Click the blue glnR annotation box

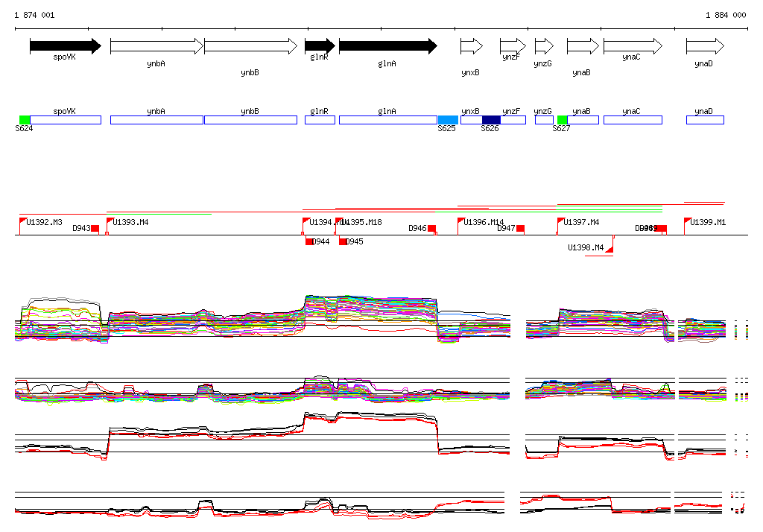pyautogui.click(x=320, y=120)
